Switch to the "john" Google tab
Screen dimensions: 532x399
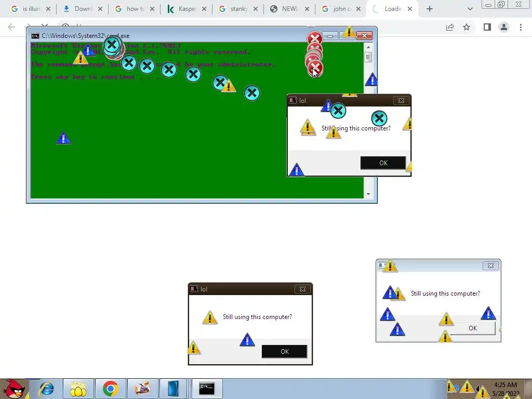click(x=341, y=9)
